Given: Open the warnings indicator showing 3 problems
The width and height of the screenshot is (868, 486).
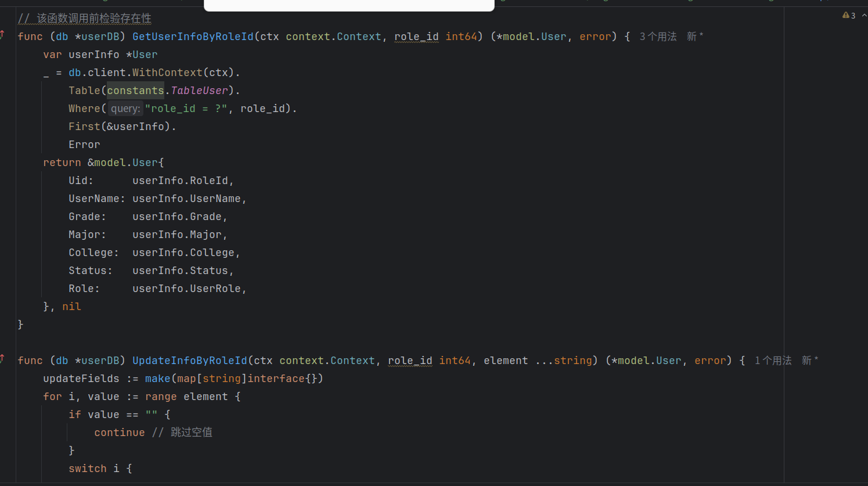Looking at the screenshot, I should pos(849,16).
